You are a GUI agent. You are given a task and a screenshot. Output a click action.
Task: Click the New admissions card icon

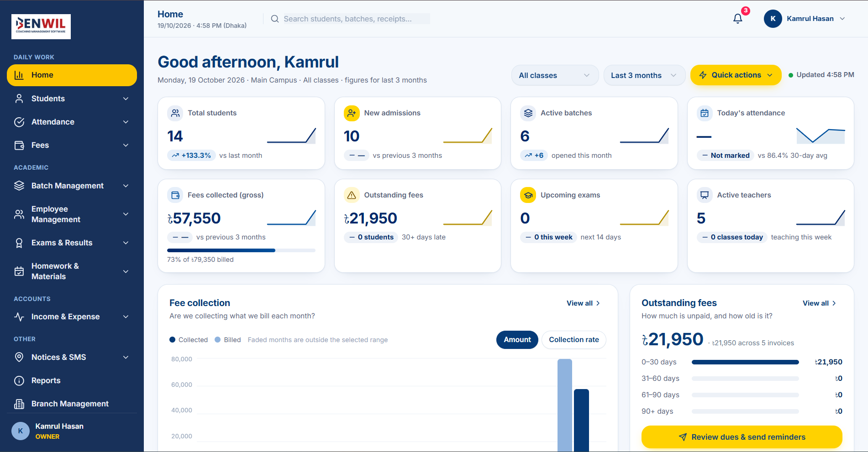tap(352, 113)
